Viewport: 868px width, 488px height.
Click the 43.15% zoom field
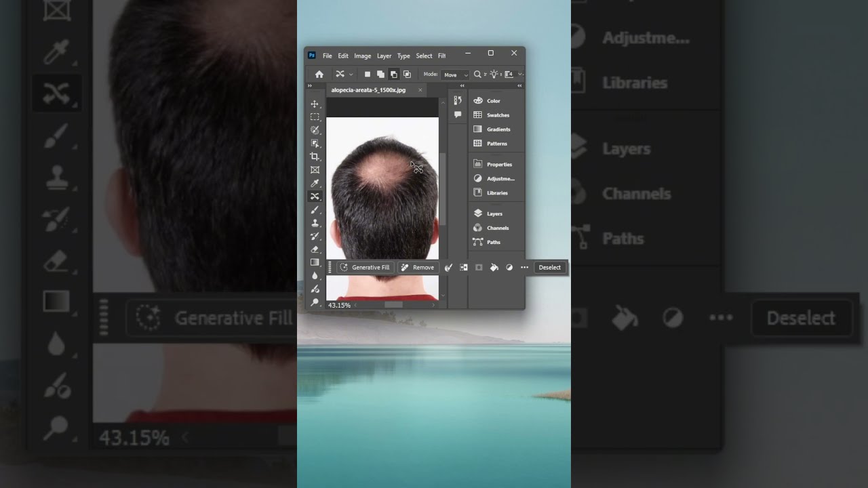(340, 306)
